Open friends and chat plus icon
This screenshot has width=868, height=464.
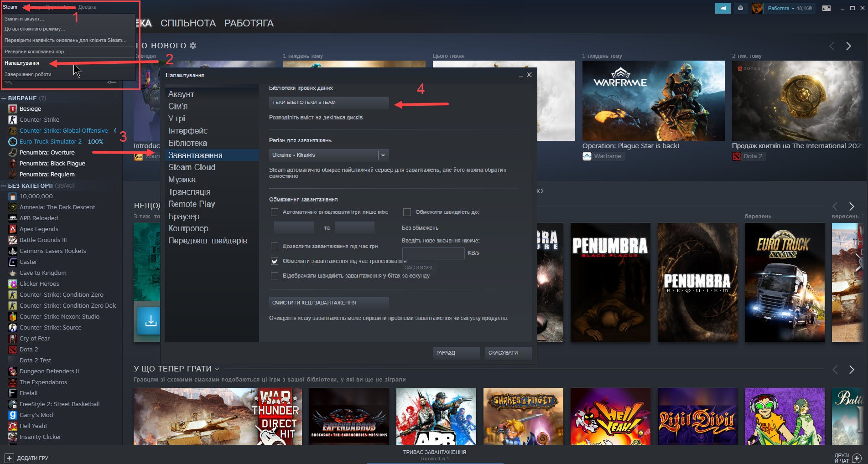857,458
